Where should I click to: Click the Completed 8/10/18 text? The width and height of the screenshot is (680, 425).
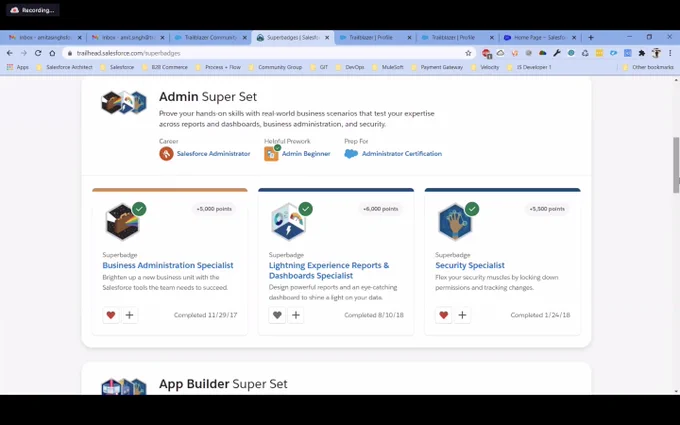(x=374, y=315)
